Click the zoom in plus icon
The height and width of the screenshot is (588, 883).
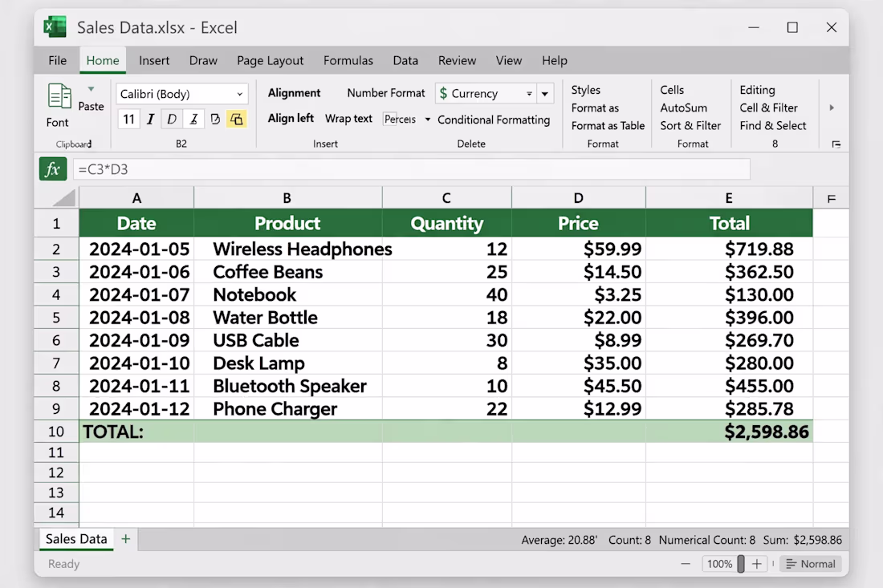757,564
